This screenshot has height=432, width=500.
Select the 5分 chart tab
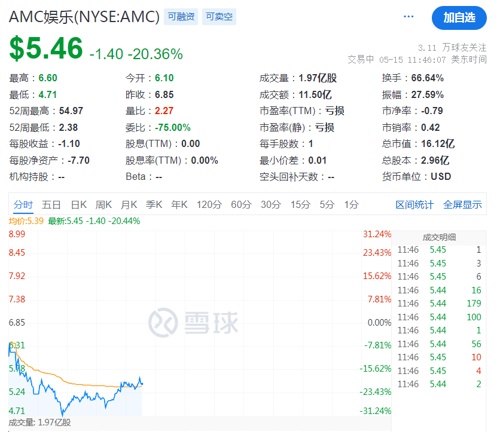pyautogui.click(x=327, y=204)
